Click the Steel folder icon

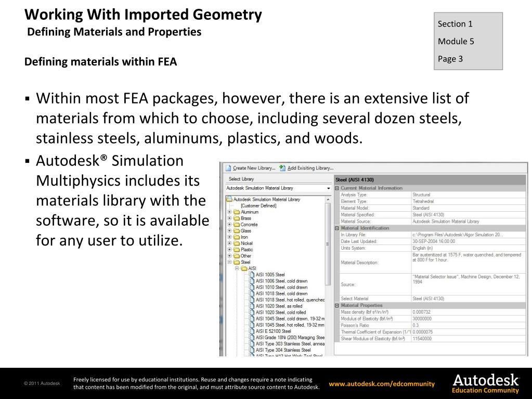point(237,262)
